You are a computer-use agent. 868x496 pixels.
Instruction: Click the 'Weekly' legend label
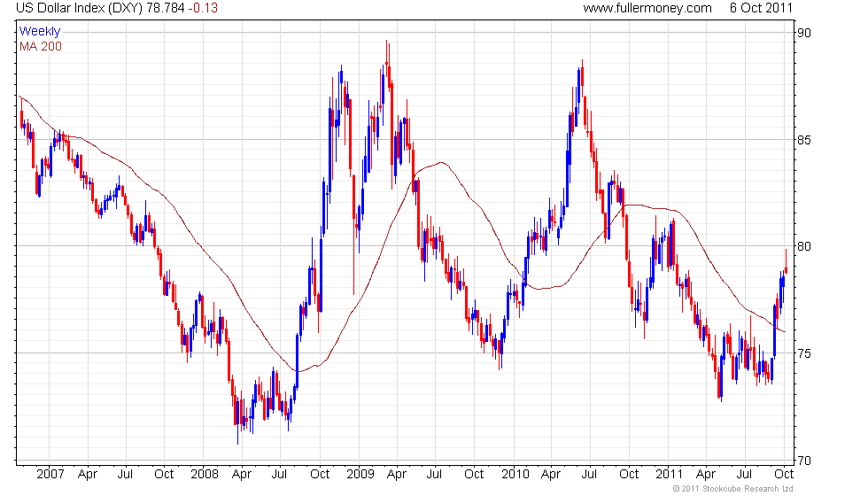40,32
